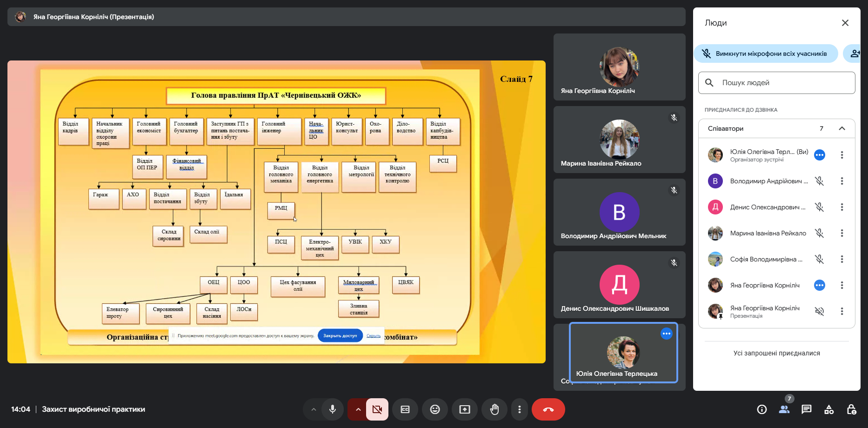This screenshot has height=428, width=868.
Task: Toggle closed captions
Action: coord(405,409)
